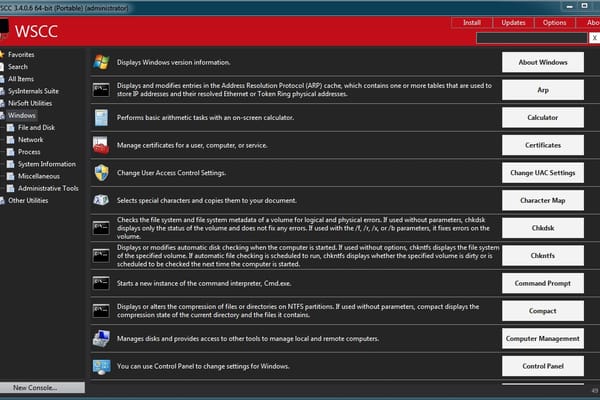Launch Calculator
The image size is (600, 400).
543,118
